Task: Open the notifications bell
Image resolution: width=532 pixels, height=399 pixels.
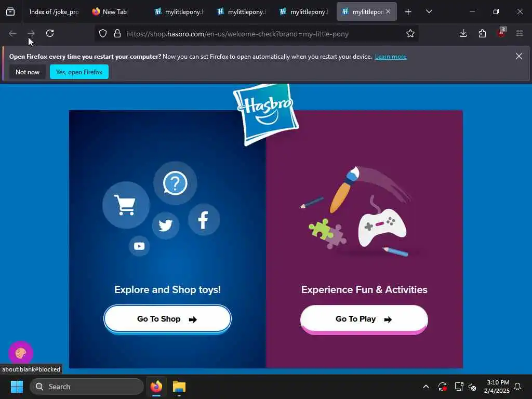Action: click(x=517, y=387)
